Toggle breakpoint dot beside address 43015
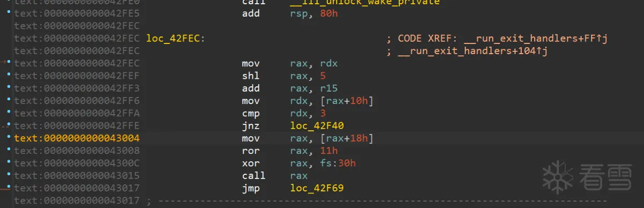The width and height of the screenshot is (644, 208). click(9, 174)
